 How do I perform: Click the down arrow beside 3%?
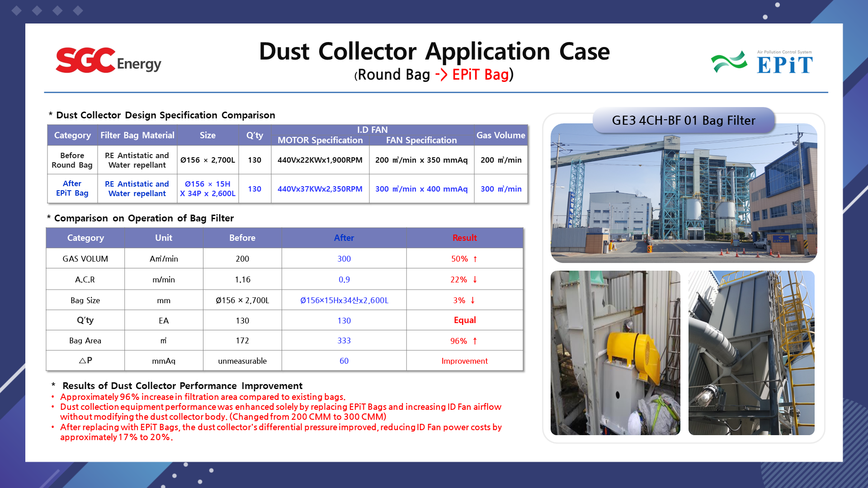473,300
